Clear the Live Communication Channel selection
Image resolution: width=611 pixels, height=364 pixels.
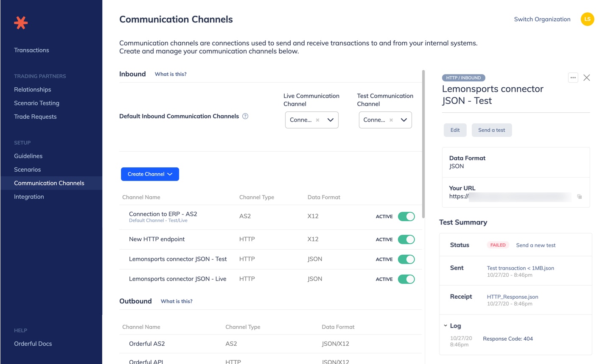click(317, 120)
